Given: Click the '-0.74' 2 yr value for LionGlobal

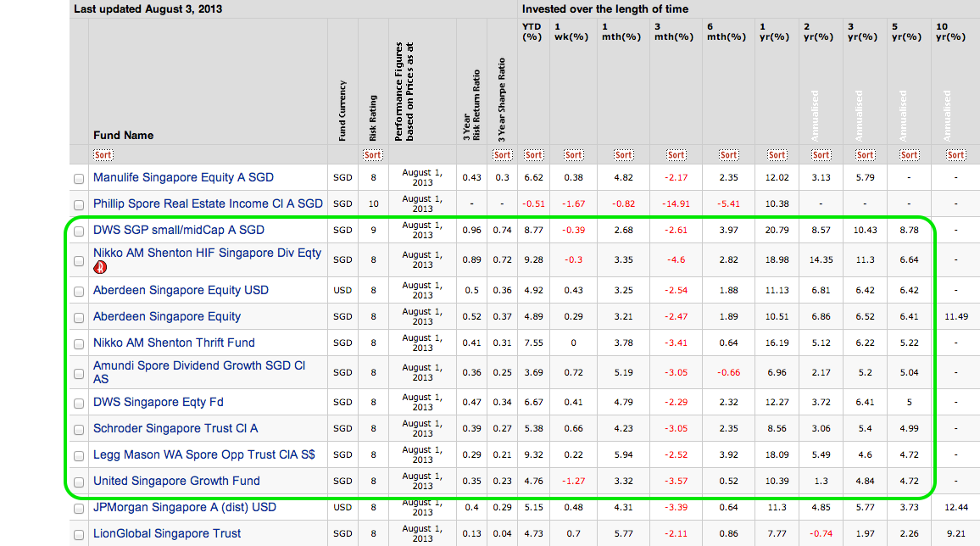Looking at the screenshot, I should pyautogui.click(x=821, y=533).
